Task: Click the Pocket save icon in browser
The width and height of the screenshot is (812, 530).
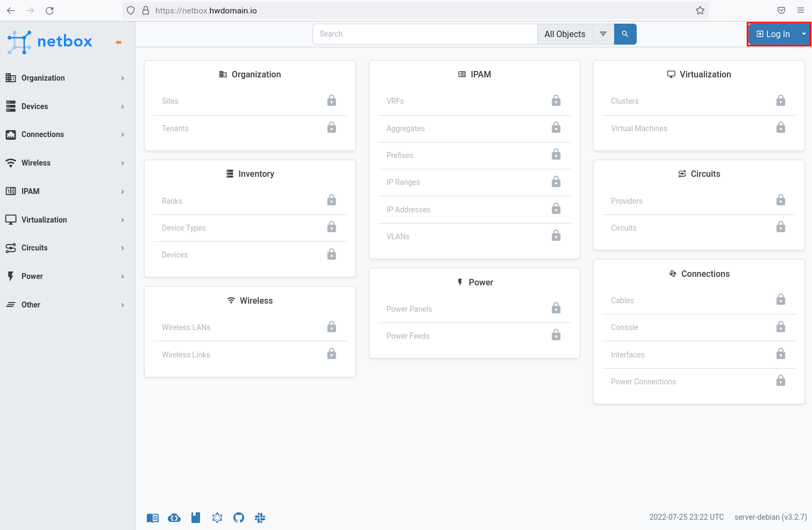Action: pos(781,10)
